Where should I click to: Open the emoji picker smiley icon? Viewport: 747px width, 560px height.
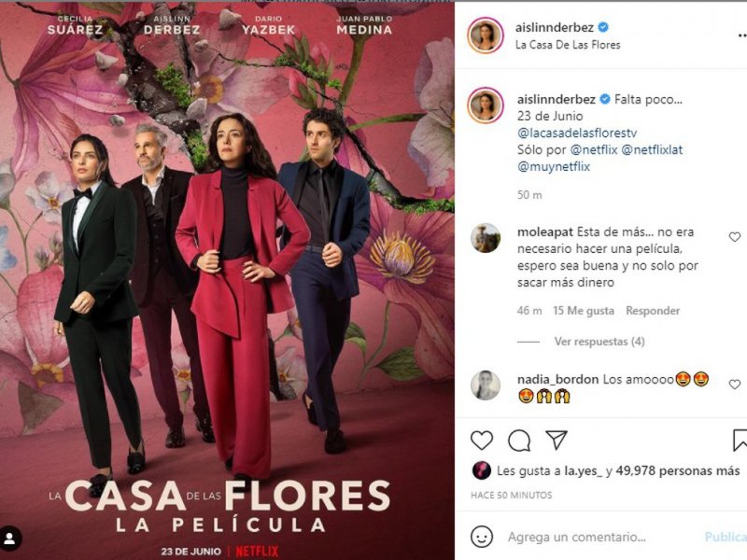482,538
